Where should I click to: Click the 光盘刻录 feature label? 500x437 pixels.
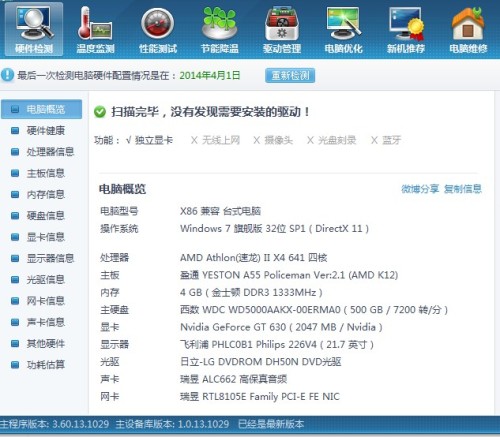(337, 140)
